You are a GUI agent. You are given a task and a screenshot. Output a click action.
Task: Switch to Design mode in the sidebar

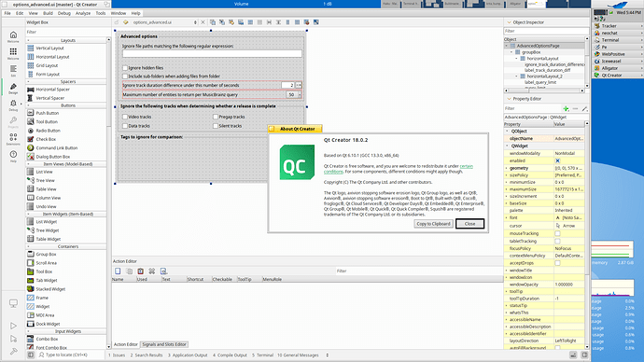[x=13, y=88]
